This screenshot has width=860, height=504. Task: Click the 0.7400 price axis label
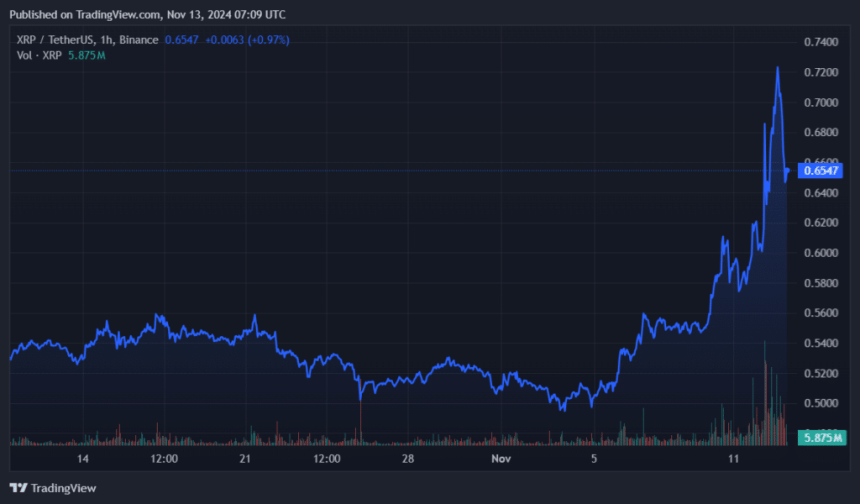tap(821, 42)
